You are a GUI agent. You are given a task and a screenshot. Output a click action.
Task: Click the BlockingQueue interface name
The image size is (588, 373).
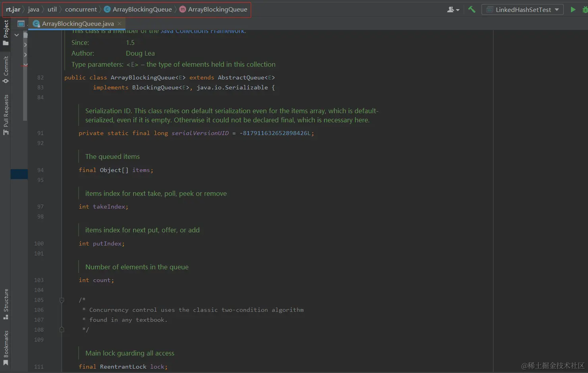click(155, 87)
